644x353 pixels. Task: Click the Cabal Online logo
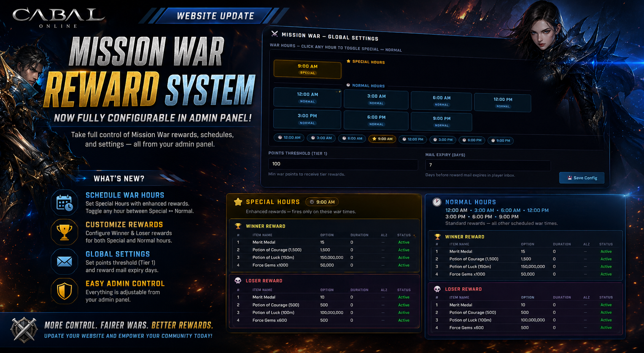(59, 18)
